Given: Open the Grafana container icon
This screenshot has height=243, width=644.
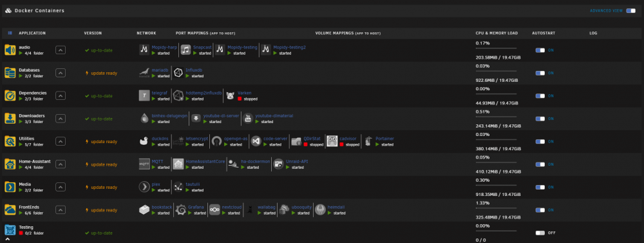Looking at the screenshot, I should point(180,209).
